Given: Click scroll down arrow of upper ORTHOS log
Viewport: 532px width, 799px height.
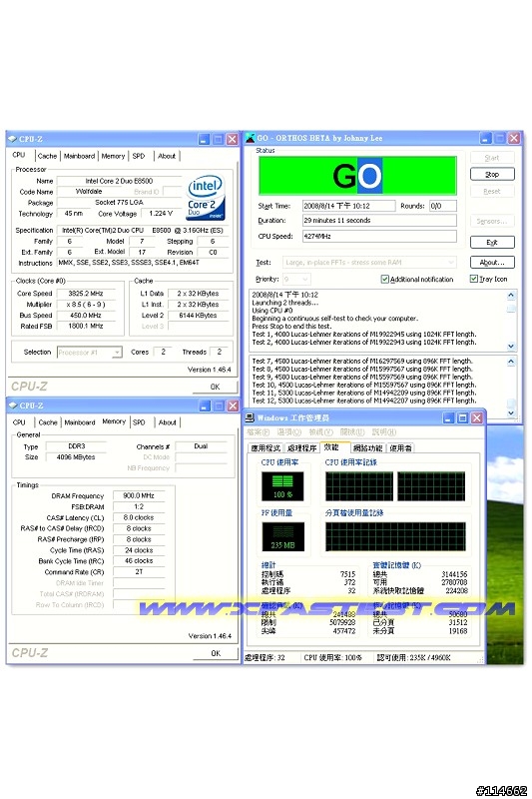Looking at the screenshot, I should [x=511, y=346].
